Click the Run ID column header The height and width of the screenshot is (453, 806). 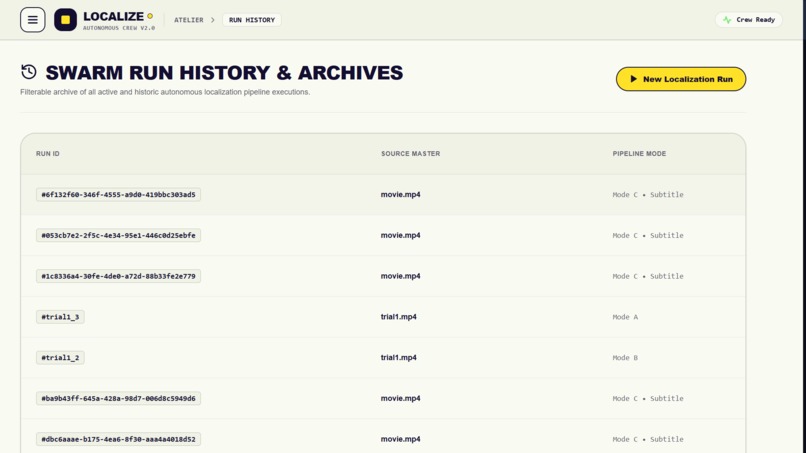(48, 154)
